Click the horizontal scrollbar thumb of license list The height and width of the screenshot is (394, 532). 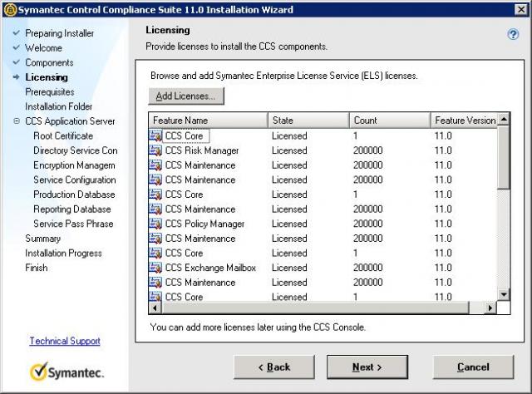(x=315, y=308)
